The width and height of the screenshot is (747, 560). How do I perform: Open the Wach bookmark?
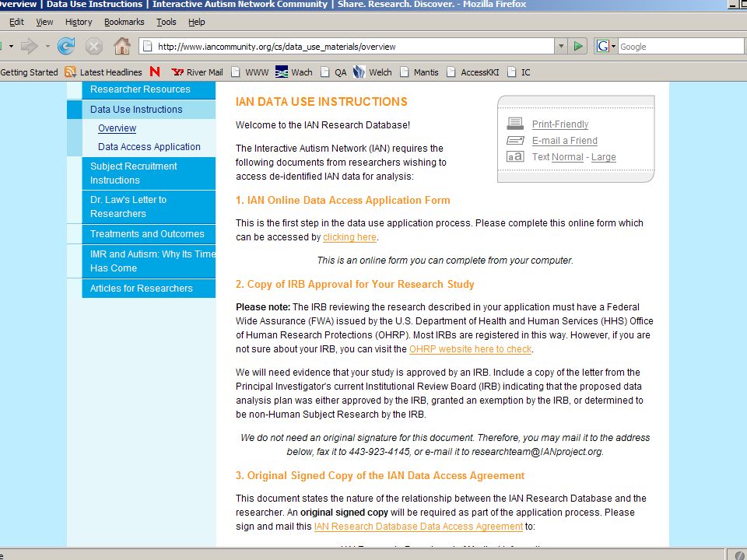(294, 72)
